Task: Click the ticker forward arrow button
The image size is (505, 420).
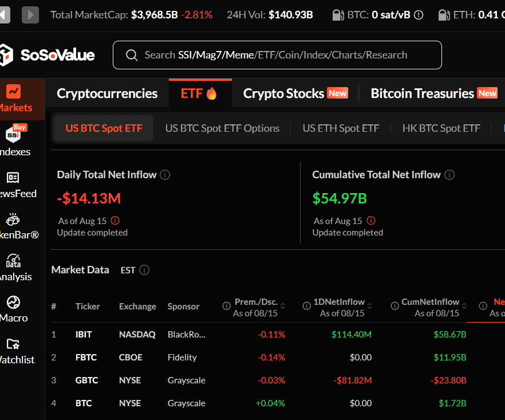Action: (30, 15)
